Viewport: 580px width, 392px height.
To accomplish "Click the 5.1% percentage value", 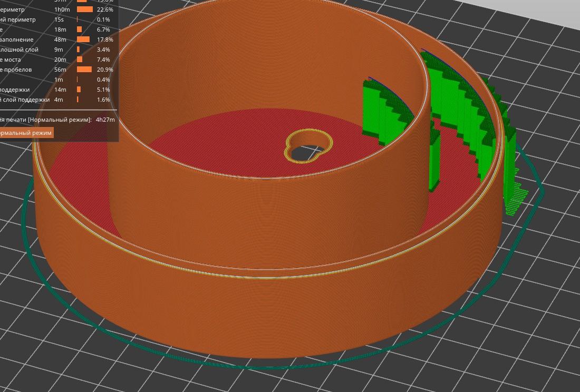I will (x=103, y=90).
